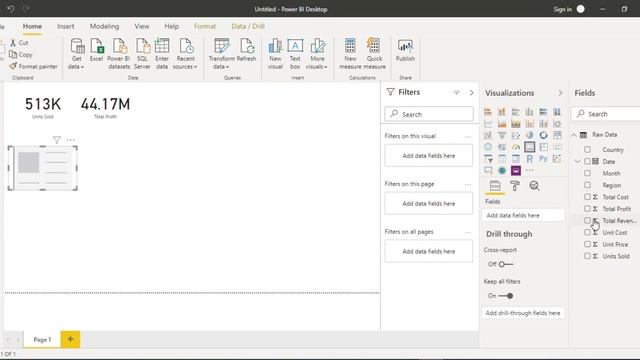Check the Date field checkbox

587,162
